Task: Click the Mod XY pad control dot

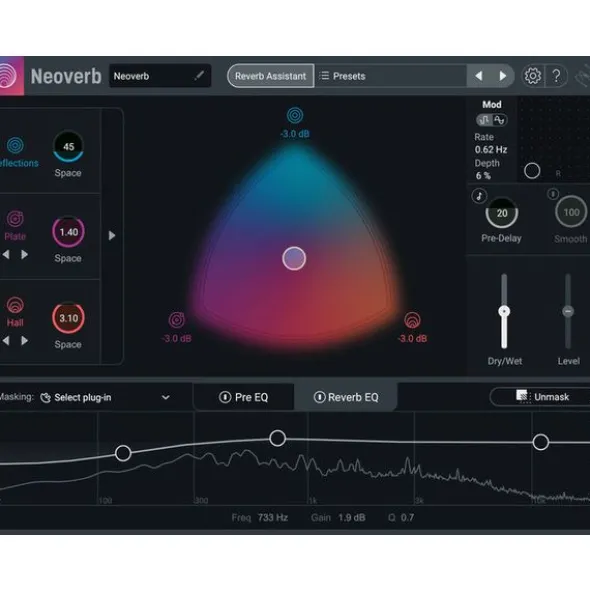Action: (532, 171)
